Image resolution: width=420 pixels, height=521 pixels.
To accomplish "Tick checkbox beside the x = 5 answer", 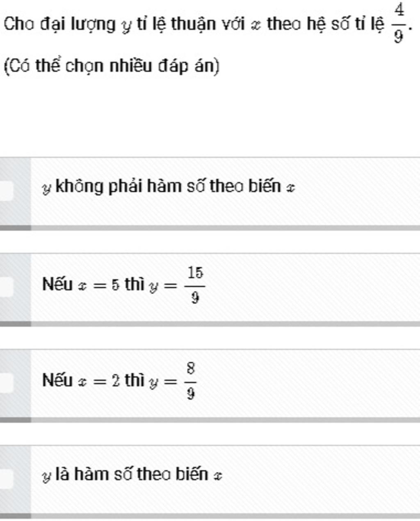I will (x=6, y=287).
